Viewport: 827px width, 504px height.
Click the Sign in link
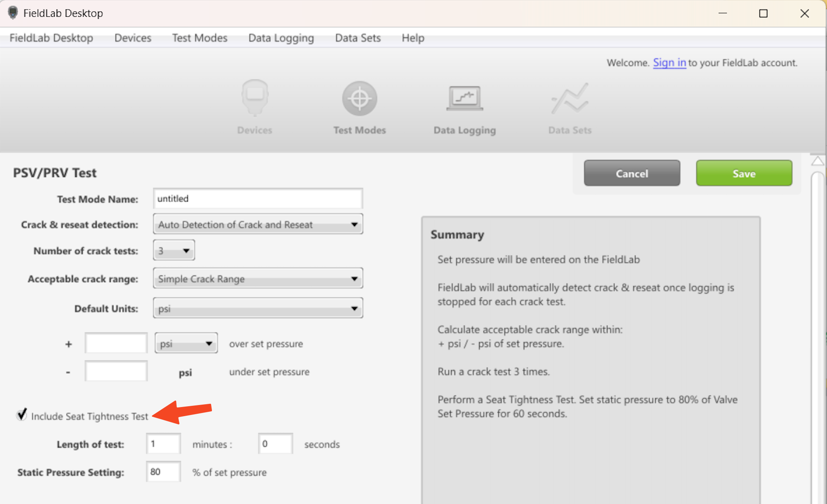pyautogui.click(x=670, y=62)
